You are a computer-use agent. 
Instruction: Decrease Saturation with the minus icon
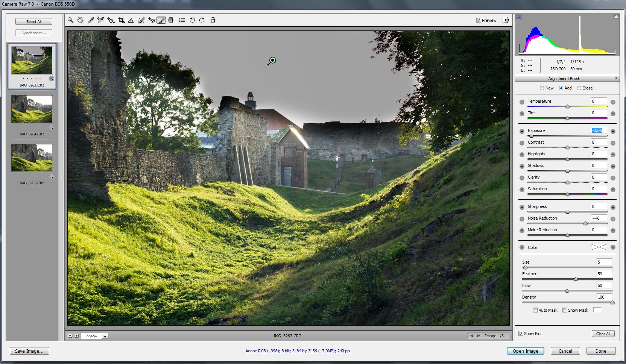tap(522, 190)
